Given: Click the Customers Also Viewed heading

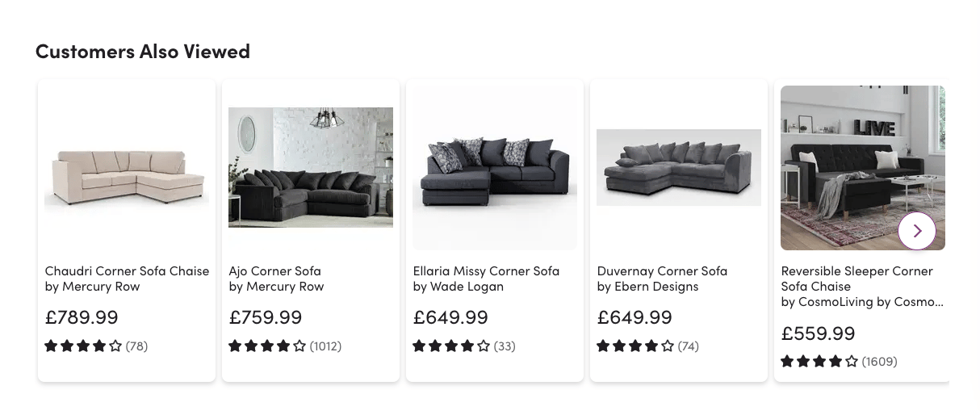Looking at the screenshot, I should [143, 52].
